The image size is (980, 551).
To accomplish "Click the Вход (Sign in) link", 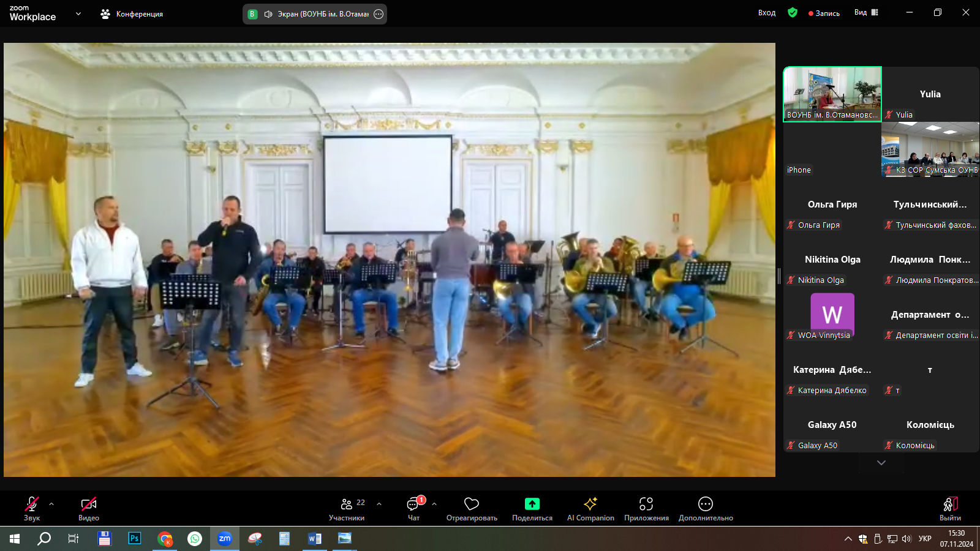I will 766,13.
